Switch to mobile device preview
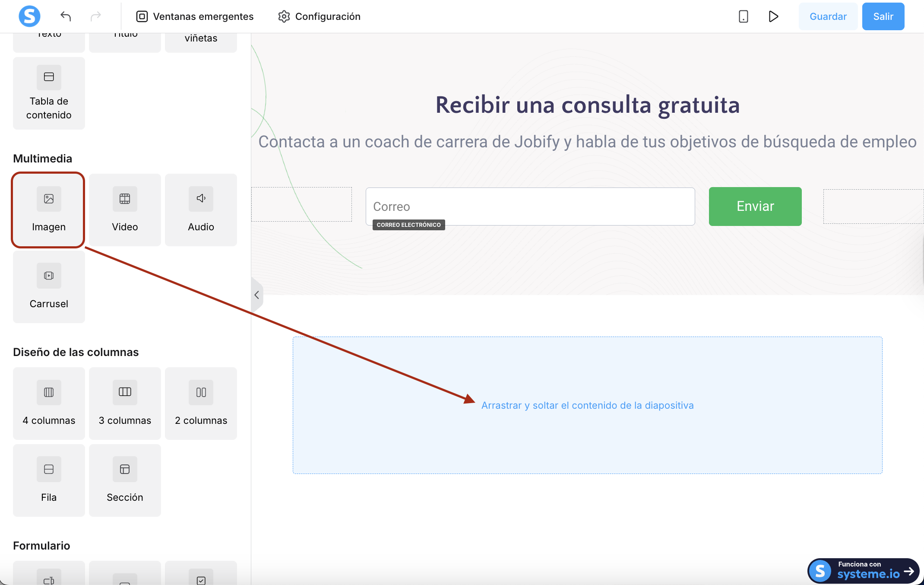This screenshot has width=924, height=585. [x=743, y=16]
